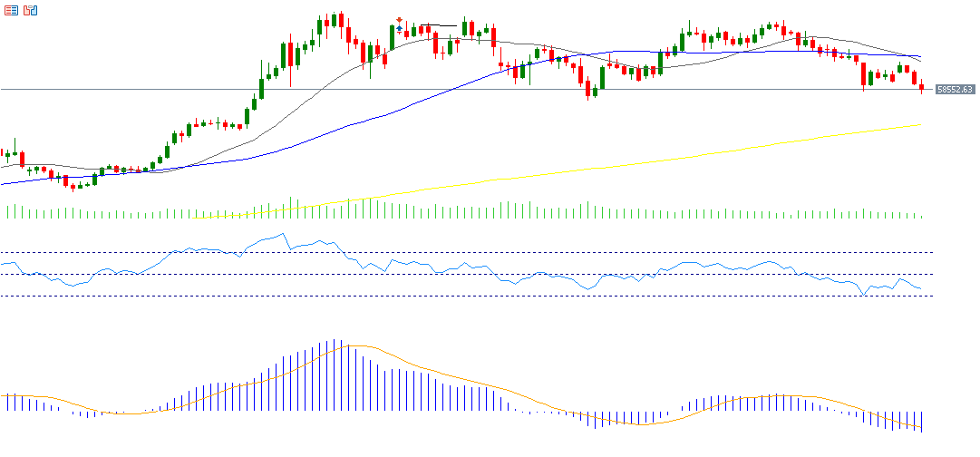Viewport: 980px width, 457px height.
Task: Open the One Click Trading panel icon
Action: [x=10, y=11]
